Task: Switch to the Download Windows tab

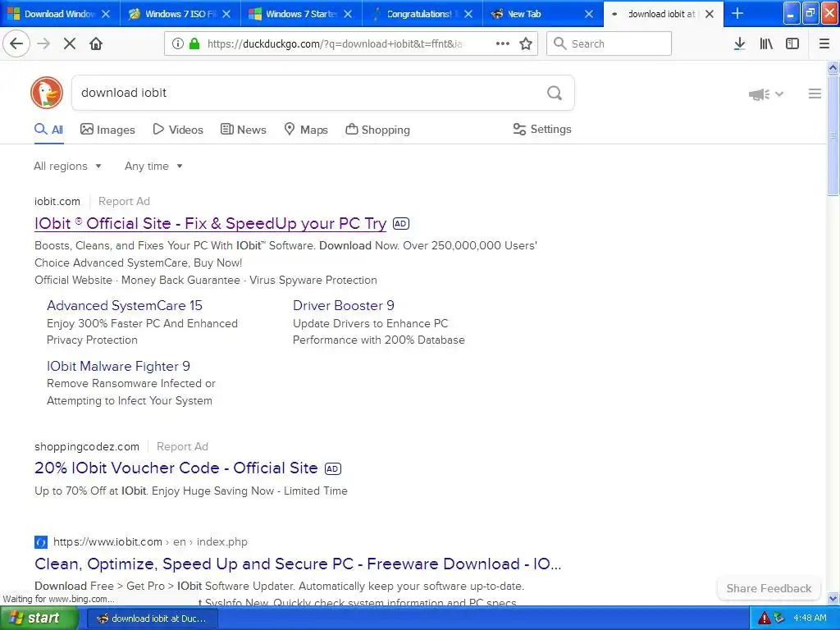Action: click(x=59, y=14)
